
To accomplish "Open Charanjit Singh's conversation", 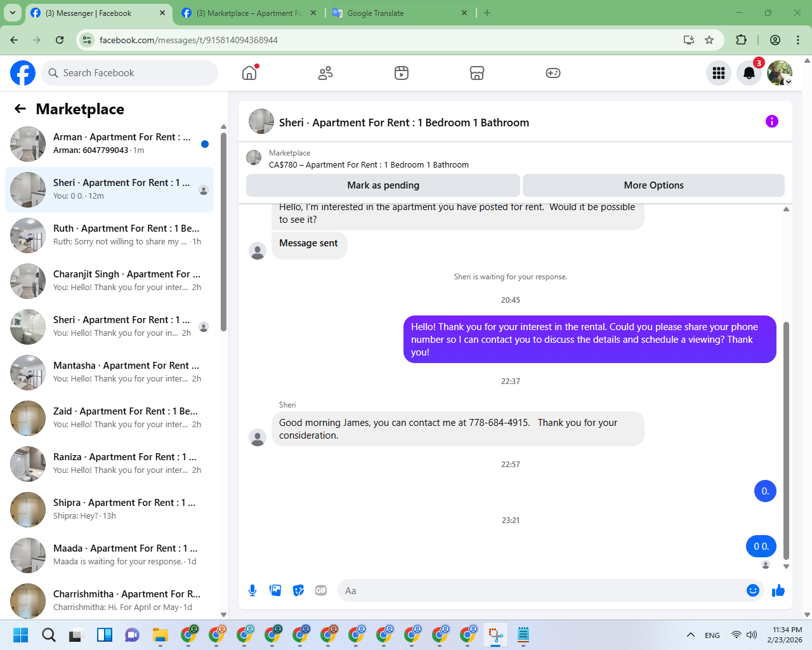I will [x=109, y=281].
